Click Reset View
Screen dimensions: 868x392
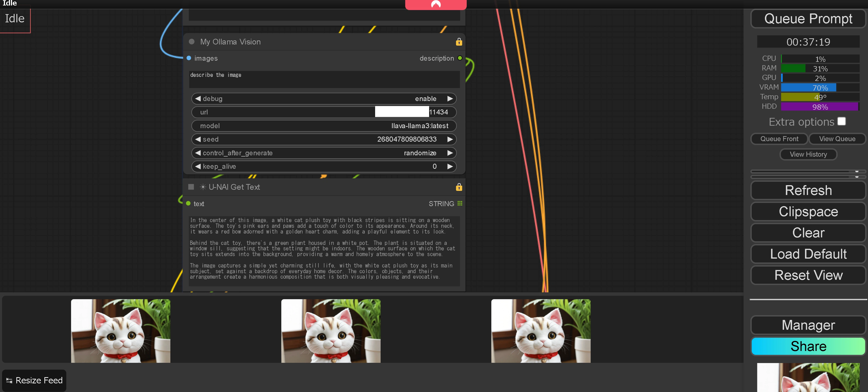point(808,275)
